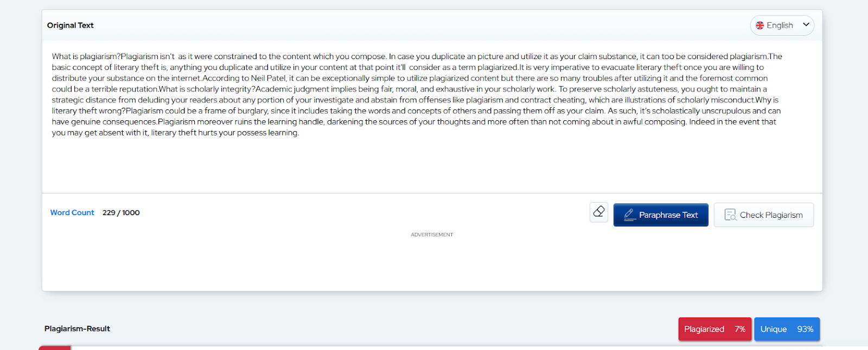Viewport: 868px width, 350px height.
Task: Expand the language dropdown chevron
Action: point(806,25)
